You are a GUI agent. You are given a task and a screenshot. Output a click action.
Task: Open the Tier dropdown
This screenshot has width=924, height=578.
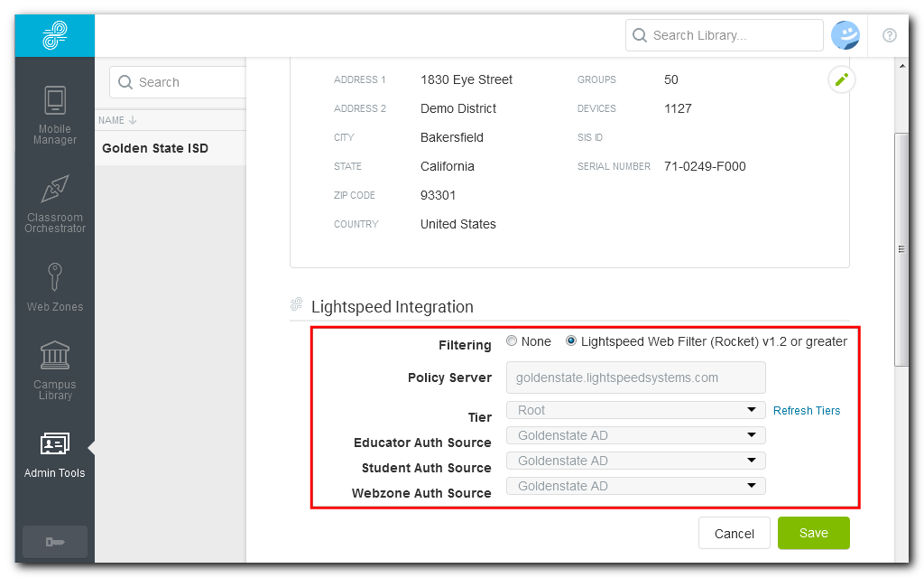[x=636, y=410]
